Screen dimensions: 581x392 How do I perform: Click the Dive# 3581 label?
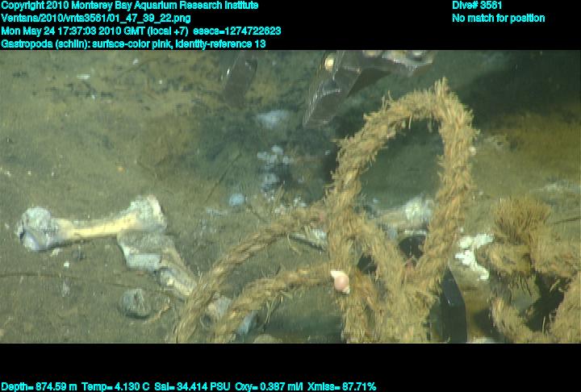[477, 6]
